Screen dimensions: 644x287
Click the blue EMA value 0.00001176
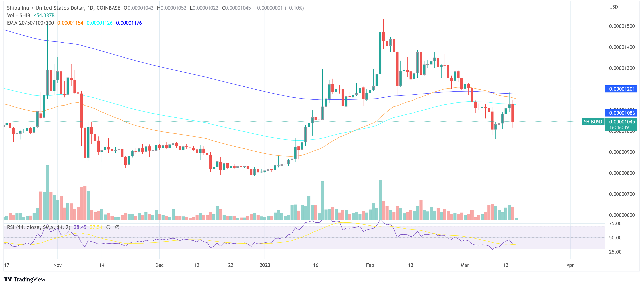tap(129, 23)
